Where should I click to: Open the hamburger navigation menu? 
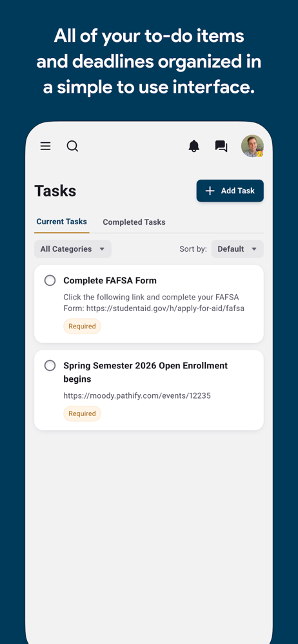click(x=45, y=146)
